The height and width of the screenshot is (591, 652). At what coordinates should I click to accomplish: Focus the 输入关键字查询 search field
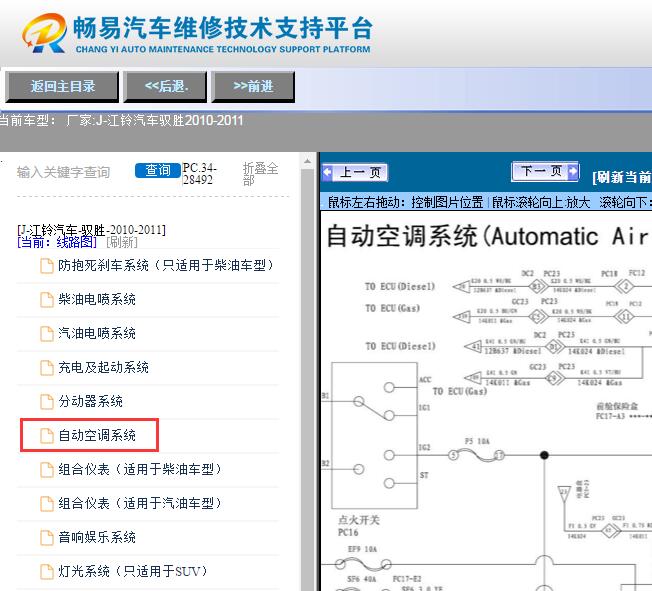pyautogui.click(x=64, y=172)
